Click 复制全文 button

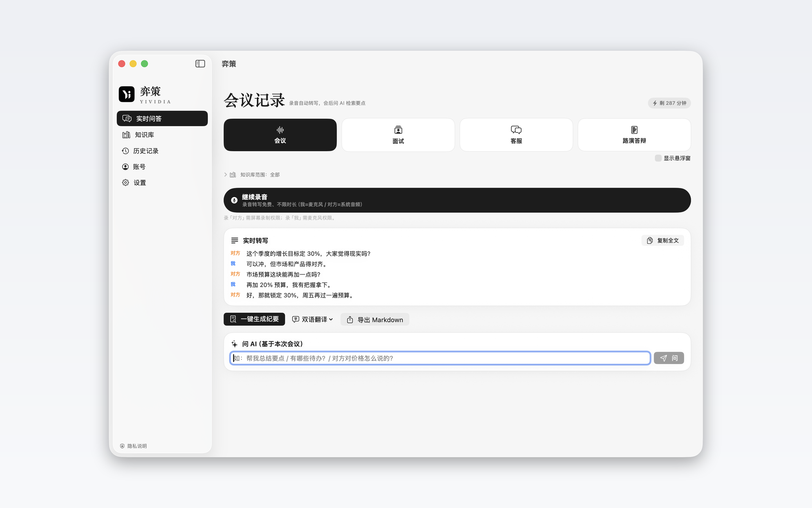(x=662, y=240)
